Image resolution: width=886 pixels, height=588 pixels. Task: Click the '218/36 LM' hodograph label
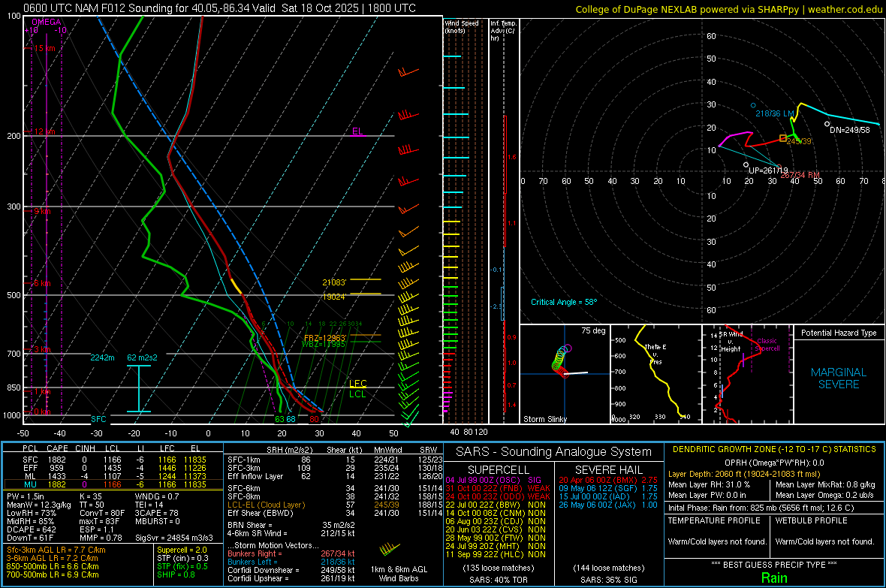[775, 113]
